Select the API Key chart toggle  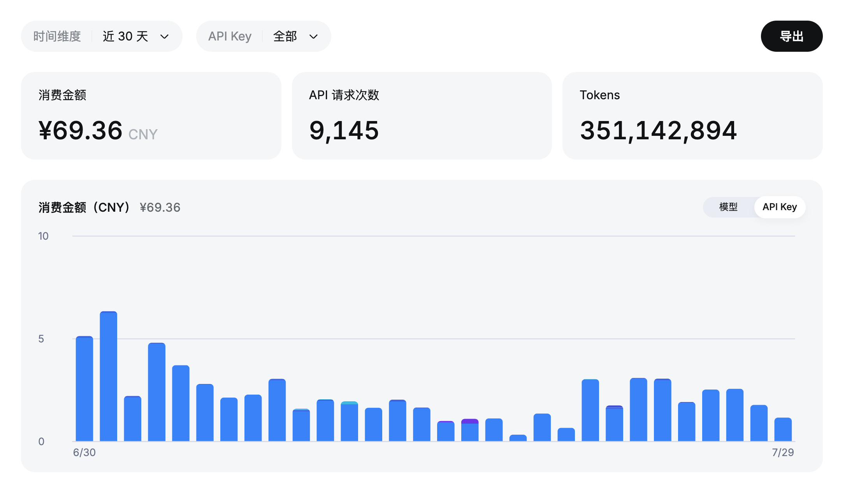[x=780, y=207]
